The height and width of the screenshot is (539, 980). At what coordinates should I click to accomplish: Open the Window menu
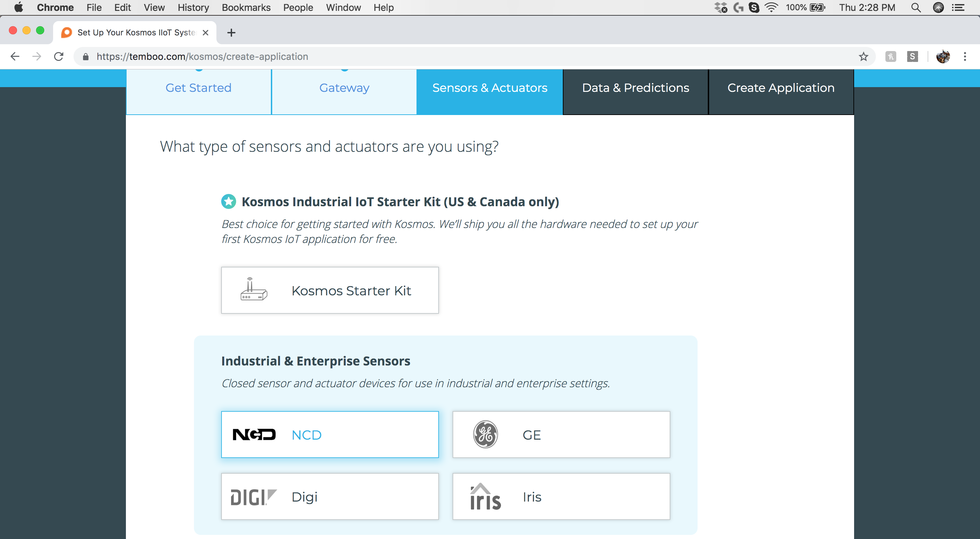tap(343, 7)
